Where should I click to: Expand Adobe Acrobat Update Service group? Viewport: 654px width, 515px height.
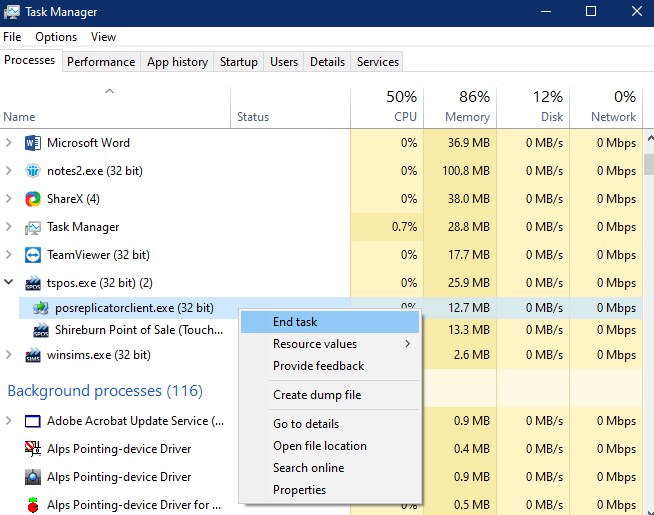(8, 421)
